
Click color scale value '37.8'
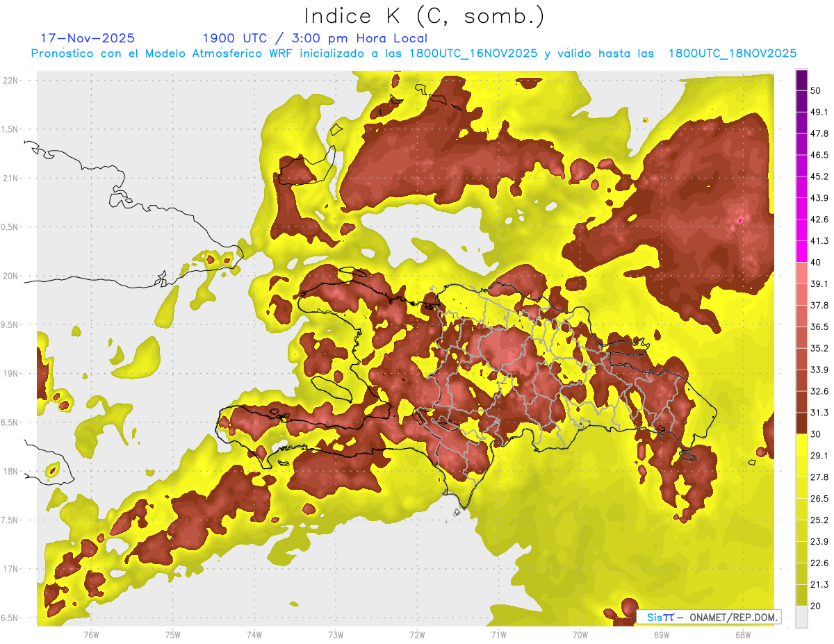click(819, 306)
